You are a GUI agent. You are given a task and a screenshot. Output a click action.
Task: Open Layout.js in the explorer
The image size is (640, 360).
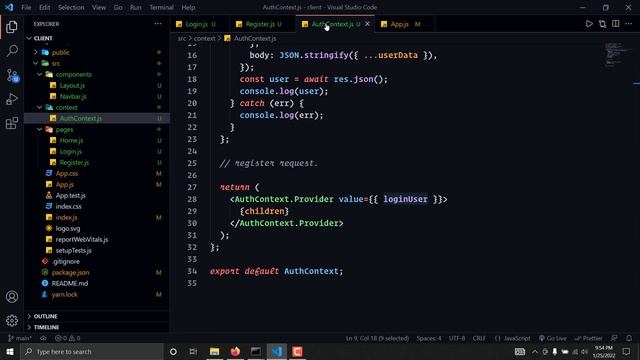coord(72,85)
